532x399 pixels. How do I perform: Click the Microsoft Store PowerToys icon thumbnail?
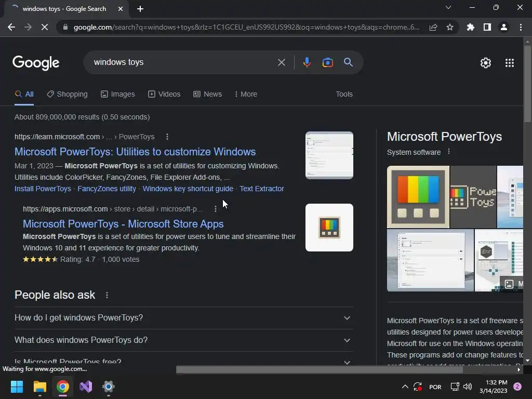(329, 228)
